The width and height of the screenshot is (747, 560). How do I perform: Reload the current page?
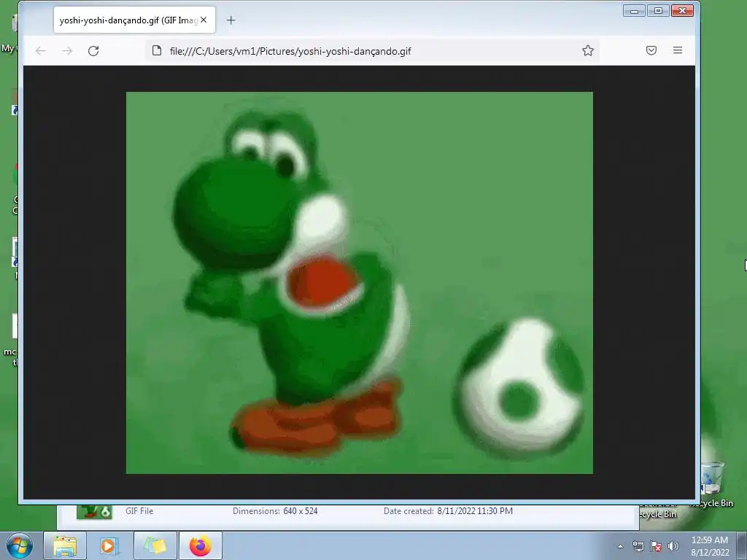tap(93, 51)
